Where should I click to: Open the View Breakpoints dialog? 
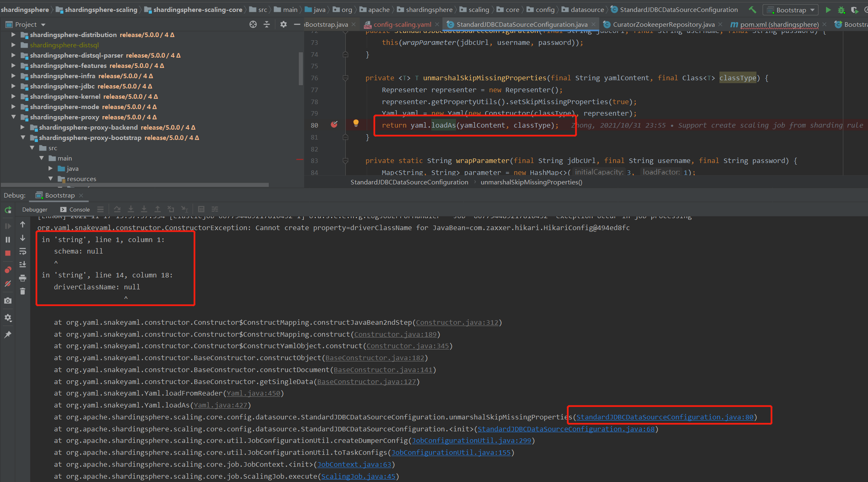point(8,270)
